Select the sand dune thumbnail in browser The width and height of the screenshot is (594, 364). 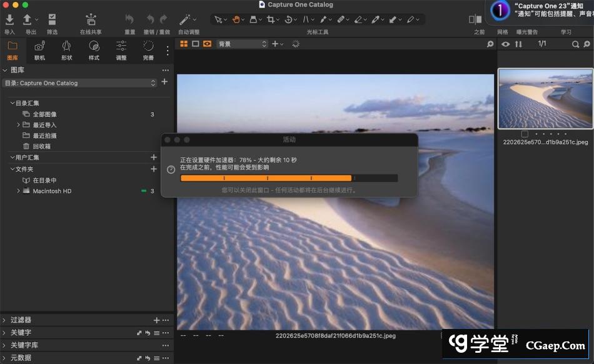[x=545, y=98]
